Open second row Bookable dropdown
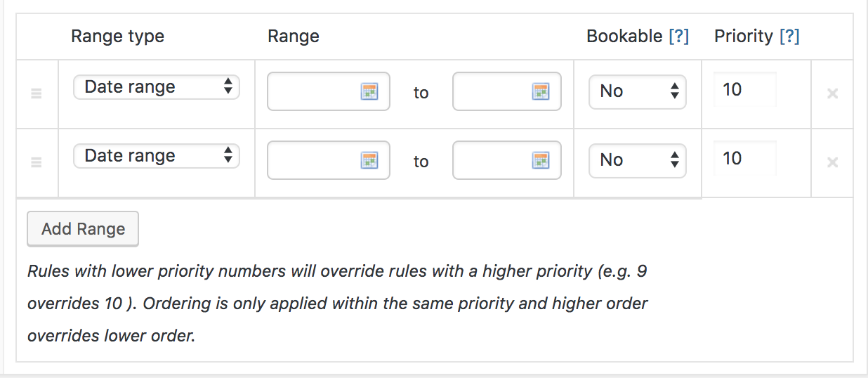868x378 pixels. (638, 159)
